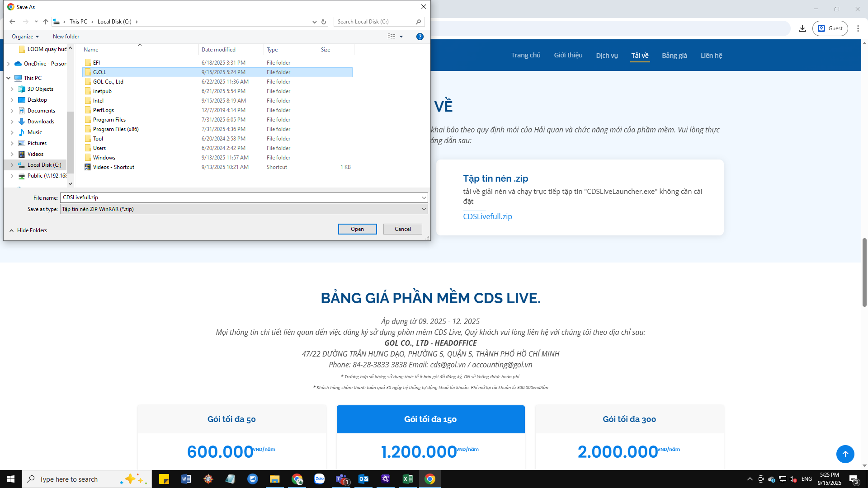Image resolution: width=868 pixels, height=488 pixels.
Task: Select the GOL Co., Ltd folder
Action: (x=108, y=82)
